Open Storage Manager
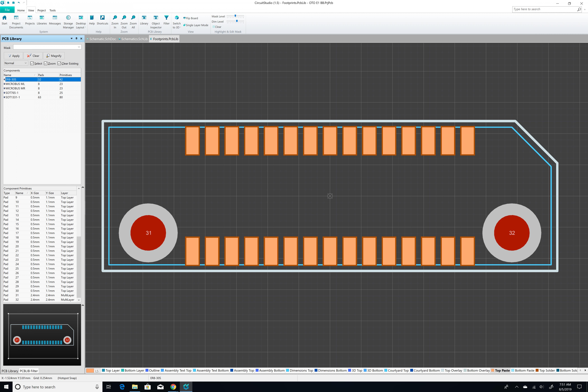Screen dimensions: 588x392 68,22
